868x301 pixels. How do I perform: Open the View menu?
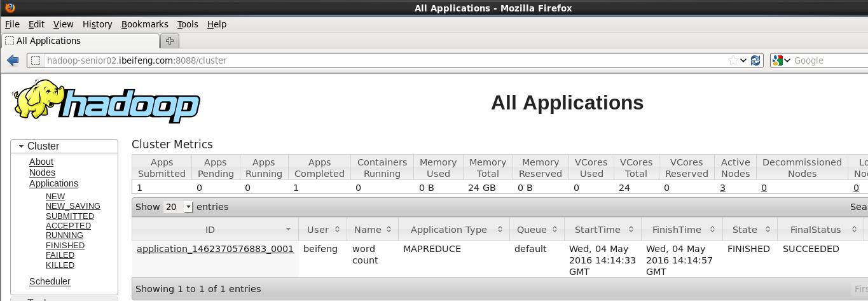pyautogui.click(x=63, y=24)
